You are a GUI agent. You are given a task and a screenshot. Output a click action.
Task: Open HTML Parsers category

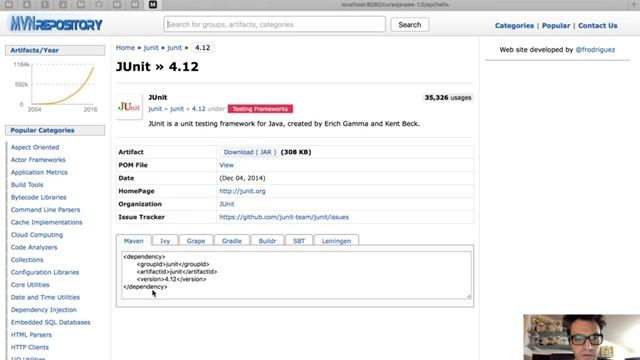[31, 335]
